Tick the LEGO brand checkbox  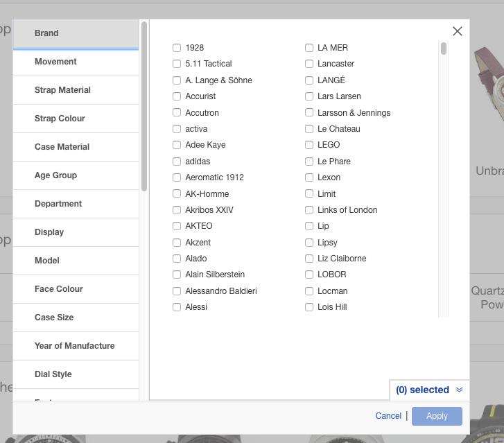click(x=309, y=145)
